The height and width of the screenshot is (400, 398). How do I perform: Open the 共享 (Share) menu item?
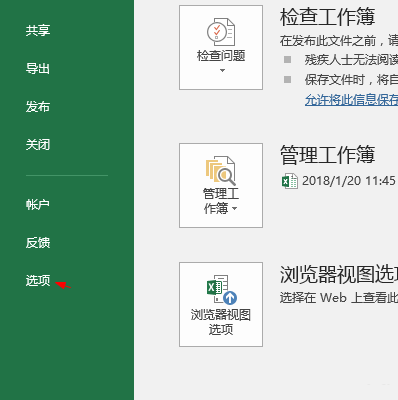pyautogui.click(x=38, y=30)
